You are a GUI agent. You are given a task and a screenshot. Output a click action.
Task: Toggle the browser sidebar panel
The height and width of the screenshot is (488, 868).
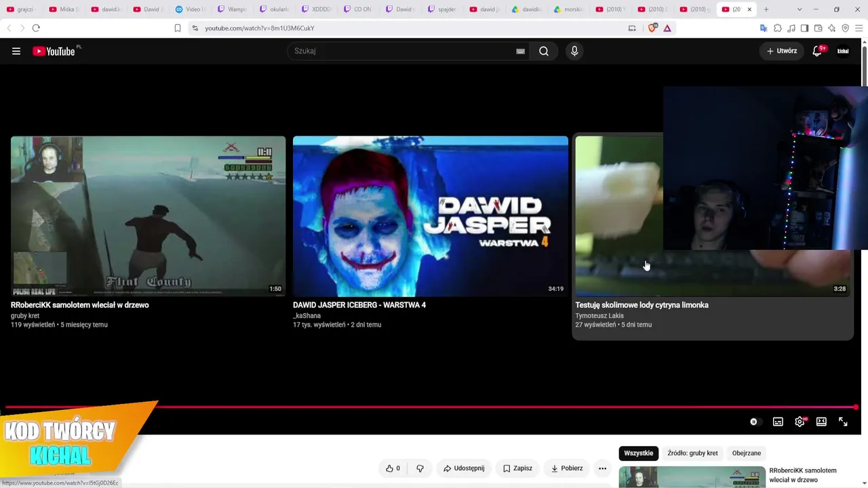(804, 28)
